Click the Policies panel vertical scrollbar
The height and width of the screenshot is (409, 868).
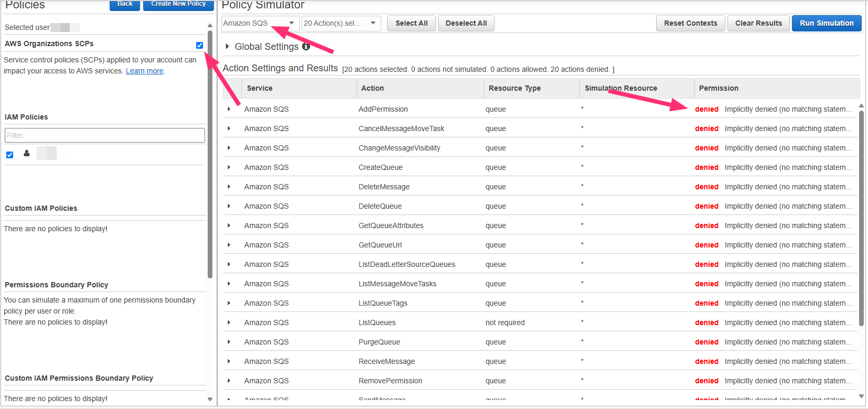coord(210,155)
